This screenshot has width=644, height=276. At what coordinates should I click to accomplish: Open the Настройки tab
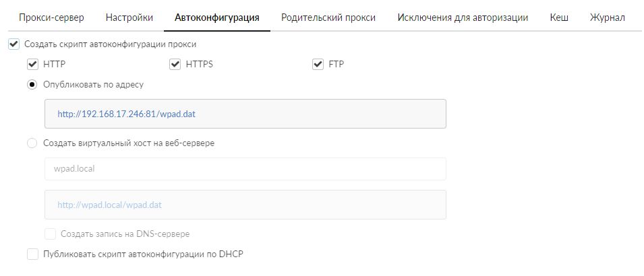click(x=129, y=18)
